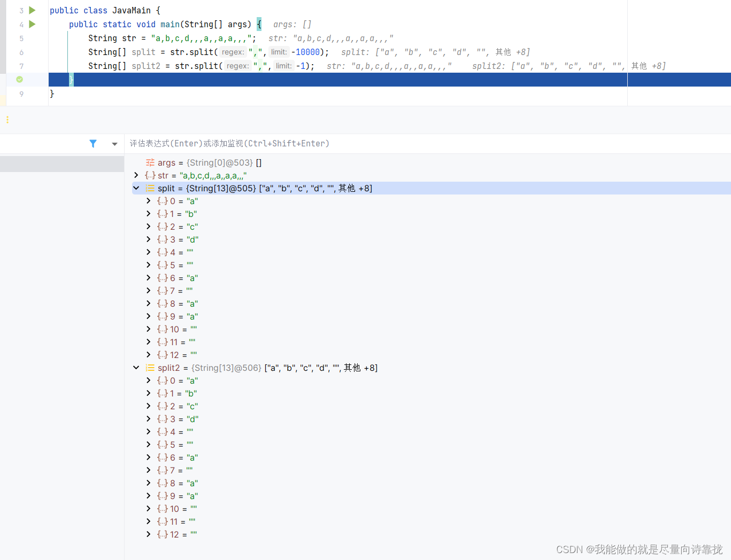Image resolution: width=731 pixels, height=560 pixels.
Task: Focus the evaluate expression input field
Action: point(428,144)
